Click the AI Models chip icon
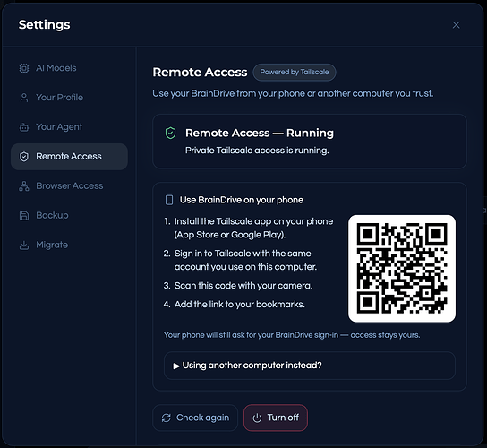 pos(24,68)
